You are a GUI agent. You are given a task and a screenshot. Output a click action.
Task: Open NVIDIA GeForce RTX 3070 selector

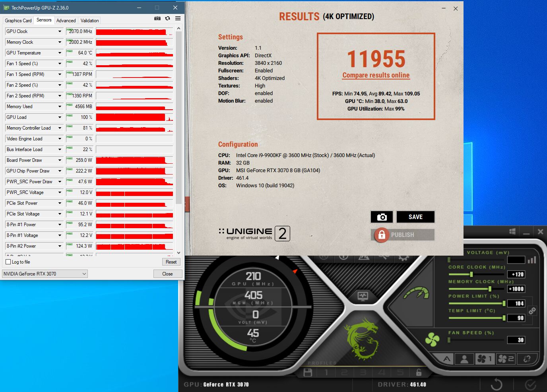click(x=45, y=274)
